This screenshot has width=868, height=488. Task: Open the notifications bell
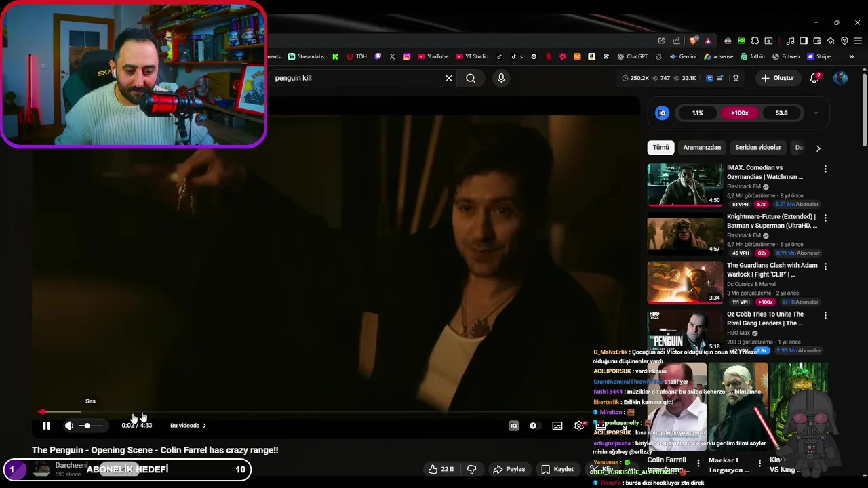point(814,78)
